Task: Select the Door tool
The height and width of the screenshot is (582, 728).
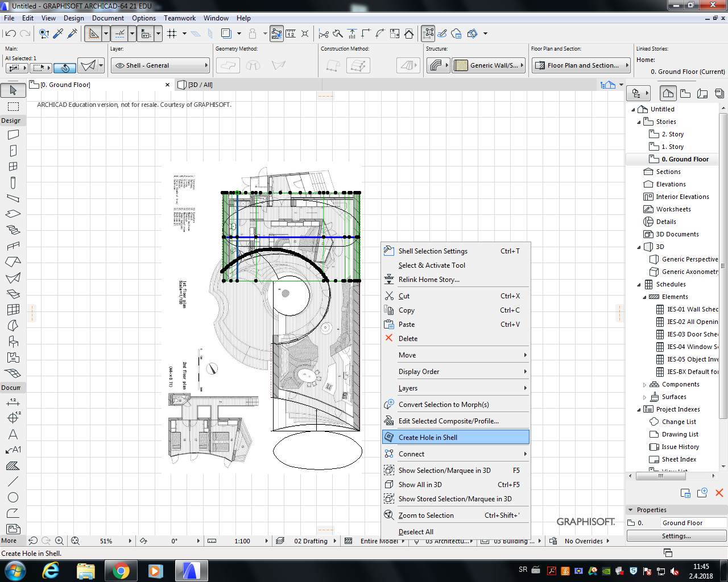Action: [13, 151]
